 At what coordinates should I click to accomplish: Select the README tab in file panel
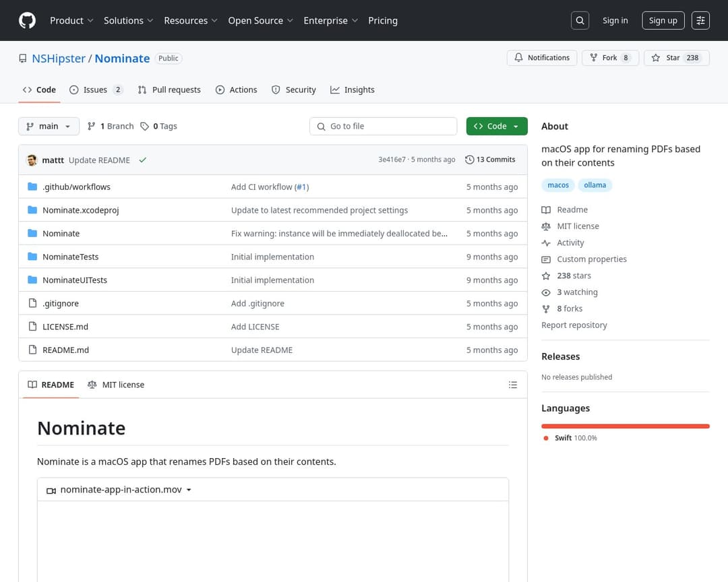51,385
